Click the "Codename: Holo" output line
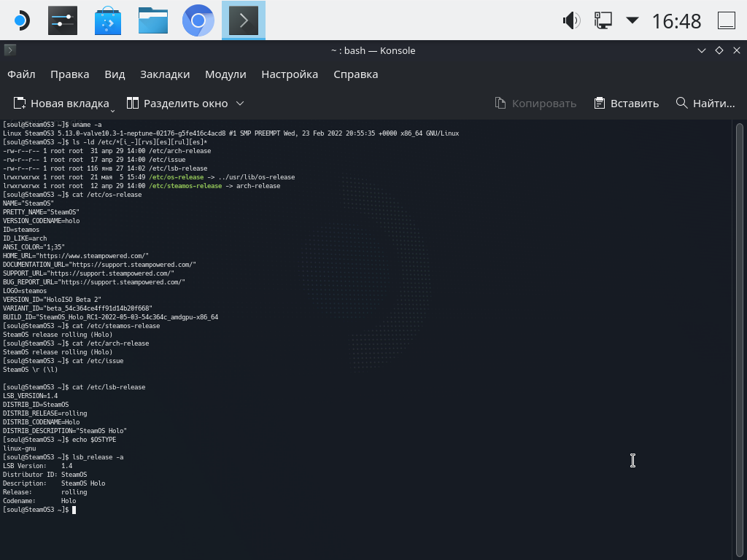The image size is (747, 560). (39, 501)
